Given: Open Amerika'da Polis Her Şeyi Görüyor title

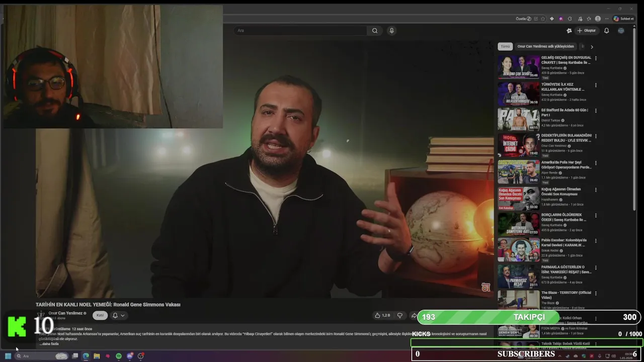Looking at the screenshot, I should pyautogui.click(x=567, y=165).
